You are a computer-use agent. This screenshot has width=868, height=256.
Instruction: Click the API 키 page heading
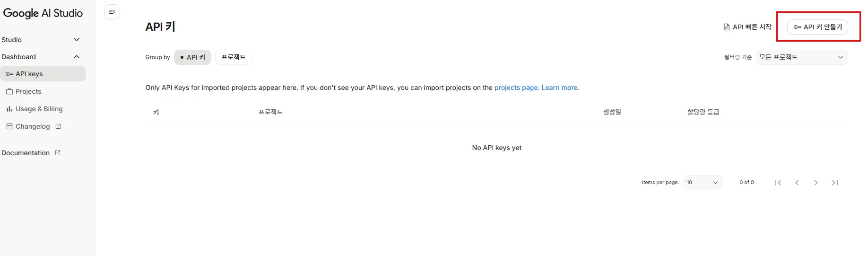(160, 27)
